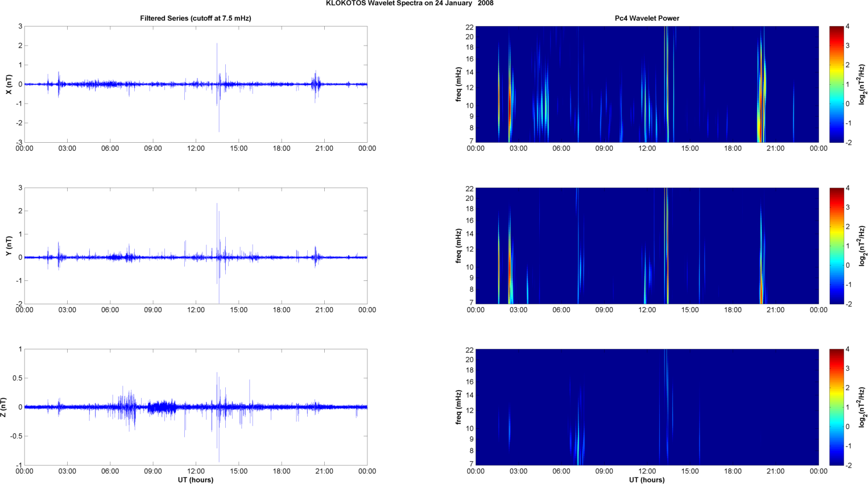Click the middle wavelet spectrogram colorbar
This screenshot has width=868, height=484.
coord(836,246)
